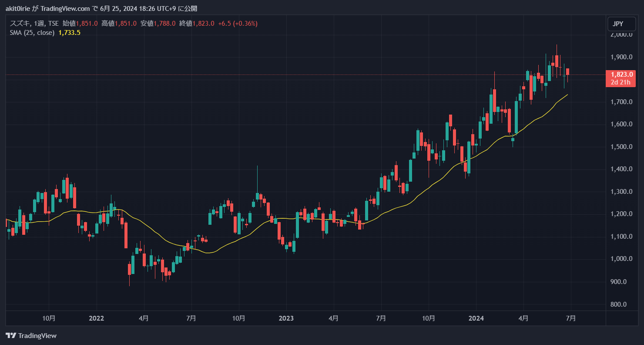Image resolution: width=644 pixels, height=345 pixels.
Task: Open the JPY currency selector button
Action: tap(621, 24)
